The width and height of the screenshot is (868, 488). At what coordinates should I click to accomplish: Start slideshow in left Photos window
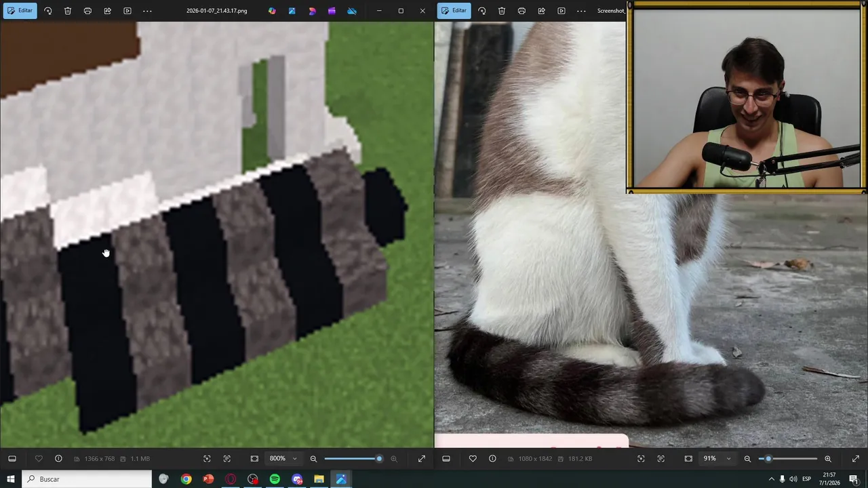[x=127, y=11]
